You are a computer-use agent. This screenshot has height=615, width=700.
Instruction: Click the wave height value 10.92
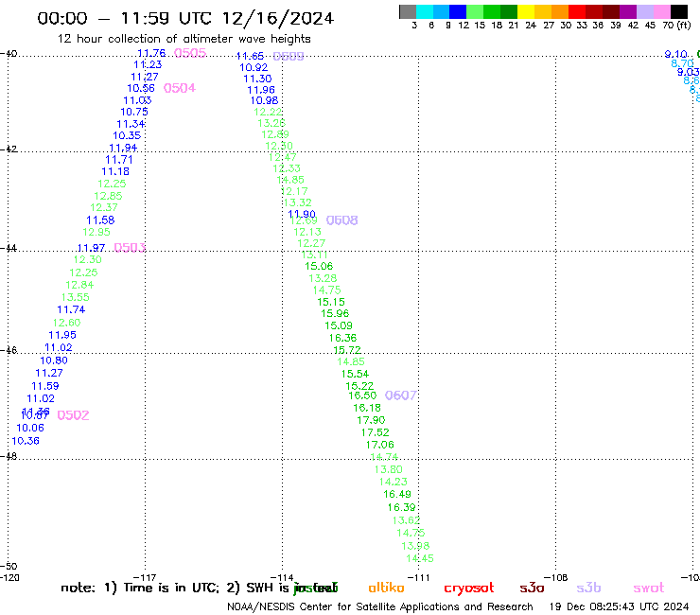[x=254, y=67]
